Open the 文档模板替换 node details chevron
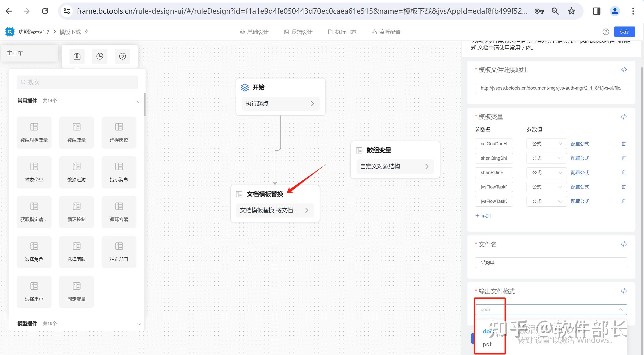Image resolution: width=644 pixels, height=355 pixels. point(306,210)
